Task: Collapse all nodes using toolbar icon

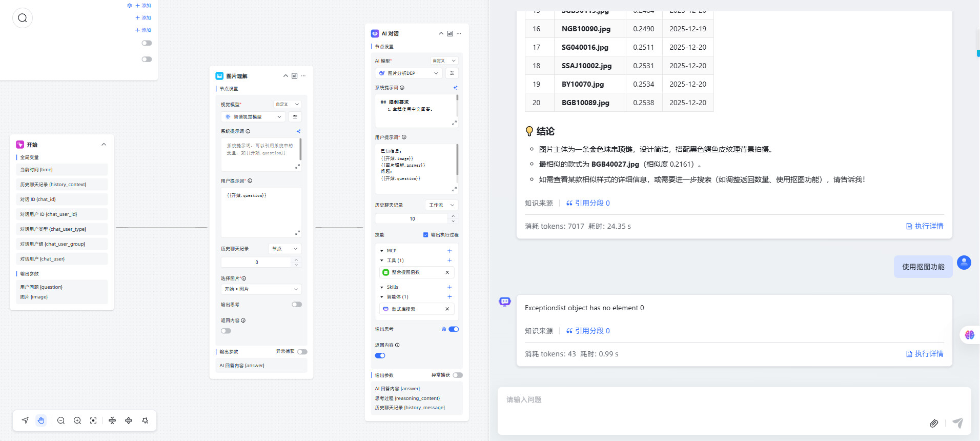Action: [x=112, y=420]
